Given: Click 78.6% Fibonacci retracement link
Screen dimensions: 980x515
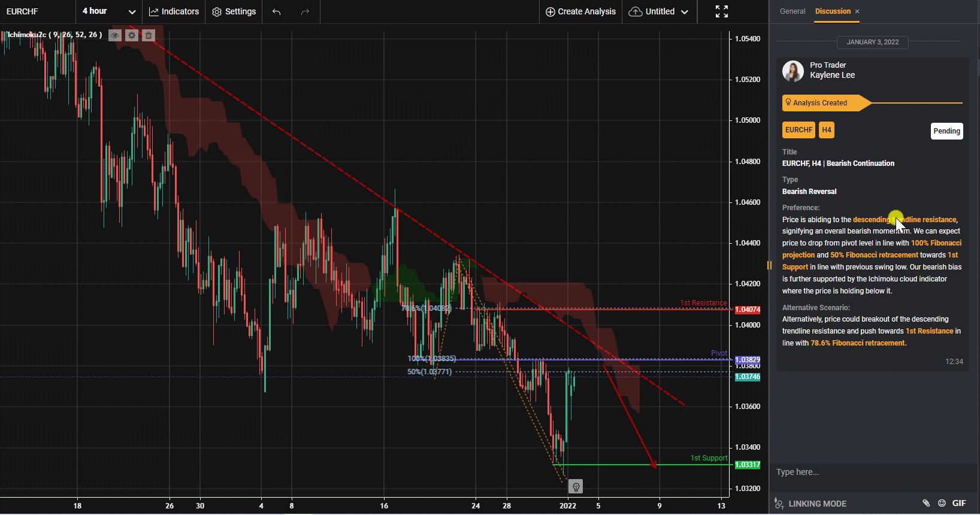Looking at the screenshot, I should coord(858,343).
